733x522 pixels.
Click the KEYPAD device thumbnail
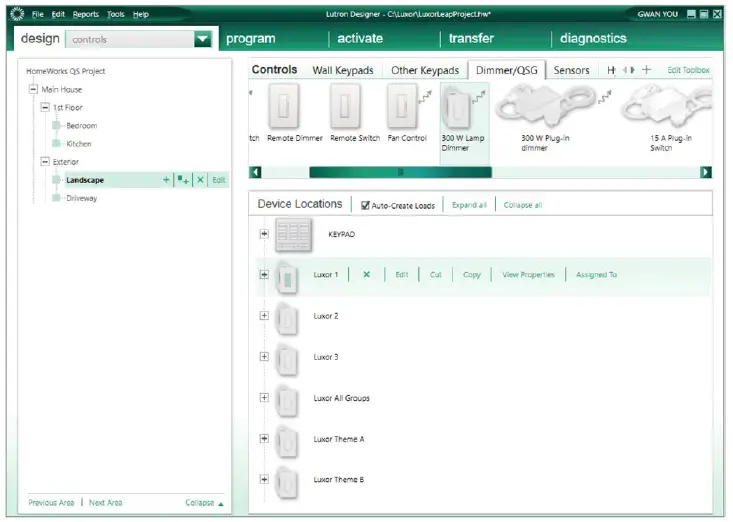click(294, 235)
